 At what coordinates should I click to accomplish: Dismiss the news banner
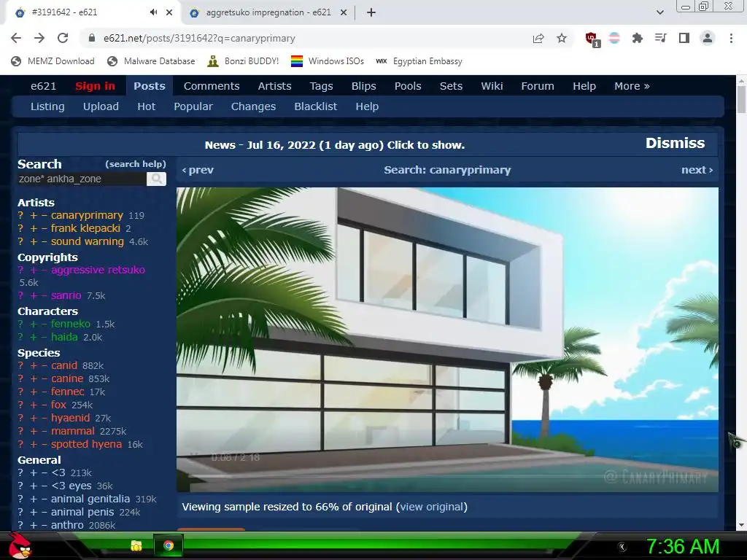(x=675, y=144)
